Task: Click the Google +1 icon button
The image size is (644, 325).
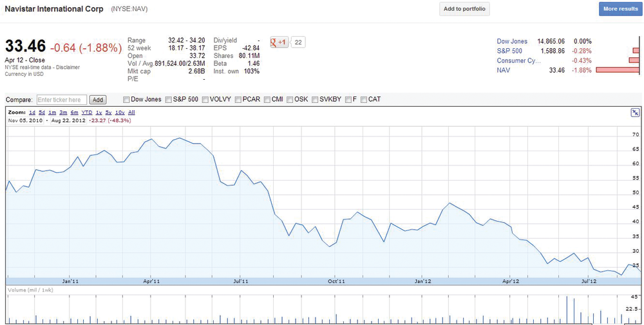Action: point(279,42)
